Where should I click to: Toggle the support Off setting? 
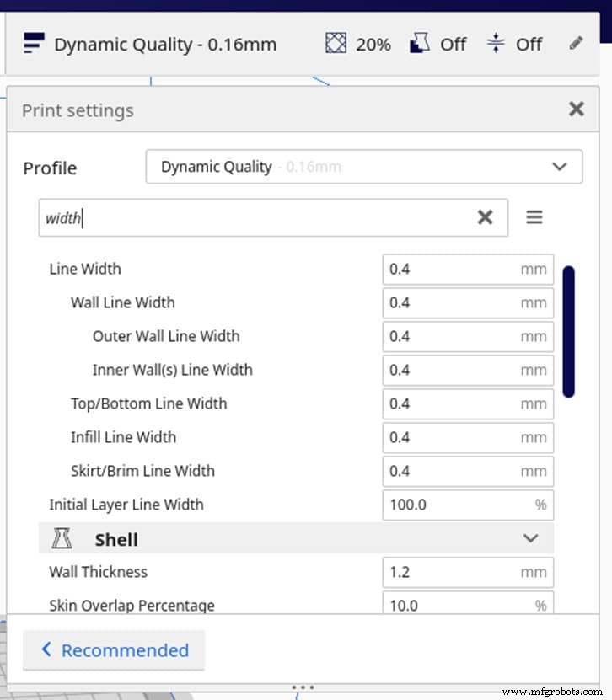pyautogui.click(x=454, y=45)
